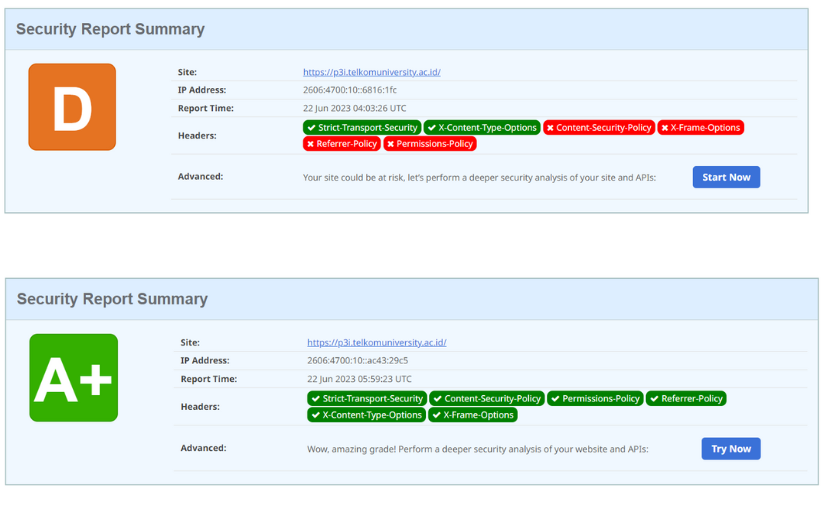
Task: Click X-Content-Type-Options badge in the A+ report
Action: (367, 415)
